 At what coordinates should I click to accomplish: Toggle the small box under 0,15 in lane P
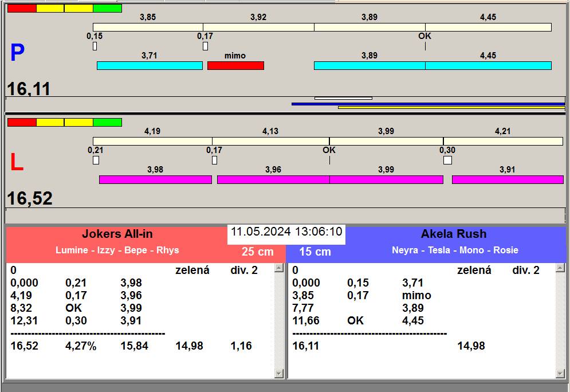(x=95, y=46)
